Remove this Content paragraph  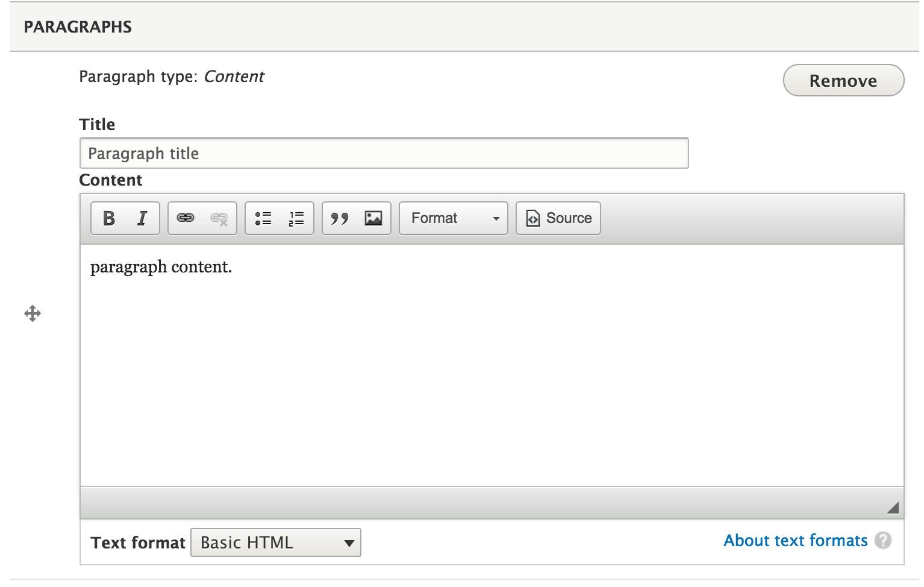[843, 80]
